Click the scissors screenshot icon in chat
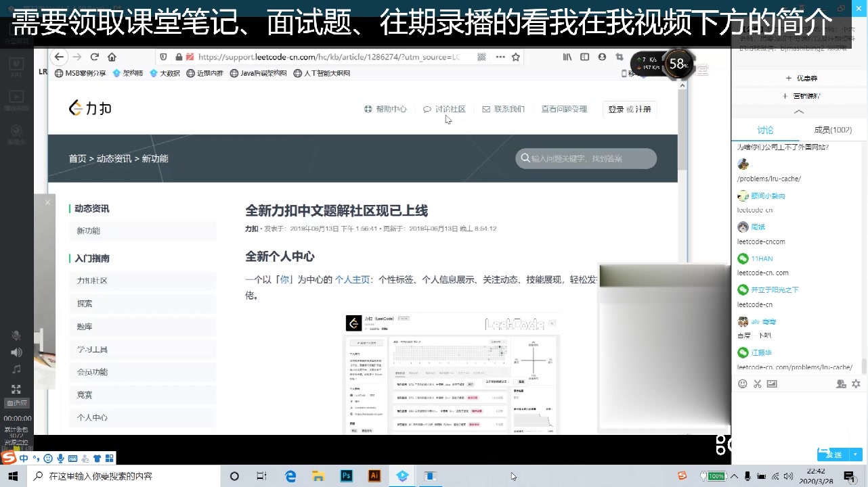This screenshot has height=487, width=868. [758, 384]
